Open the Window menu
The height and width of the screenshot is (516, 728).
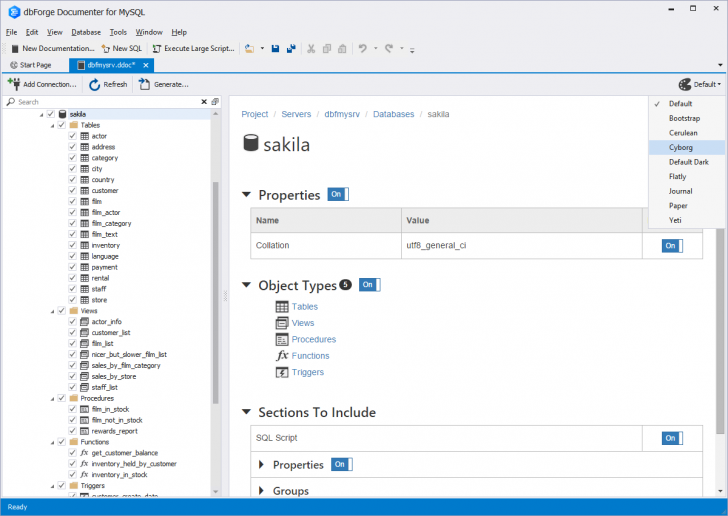(149, 32)
